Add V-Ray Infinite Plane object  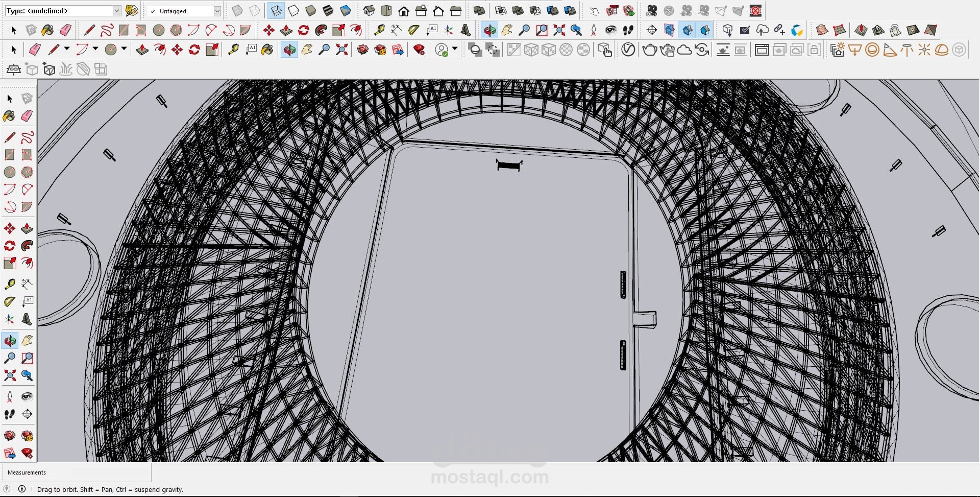[14, 69]
